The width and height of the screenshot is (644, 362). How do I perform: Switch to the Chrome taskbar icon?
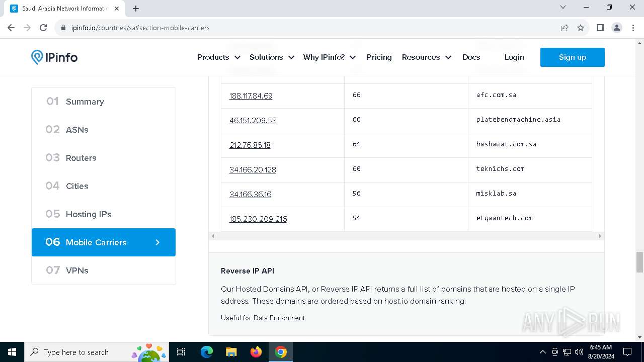(x=281, y=352)
